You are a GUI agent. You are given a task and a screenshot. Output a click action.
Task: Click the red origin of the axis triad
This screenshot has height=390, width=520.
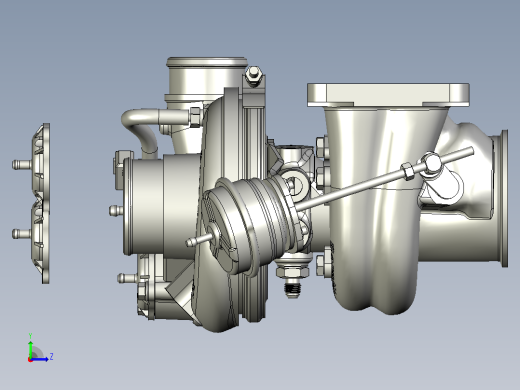(30, 360)
